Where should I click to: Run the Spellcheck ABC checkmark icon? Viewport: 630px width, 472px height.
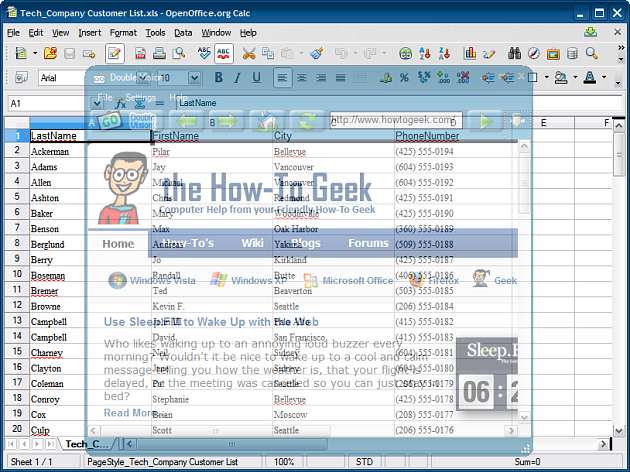pos(204,53)
